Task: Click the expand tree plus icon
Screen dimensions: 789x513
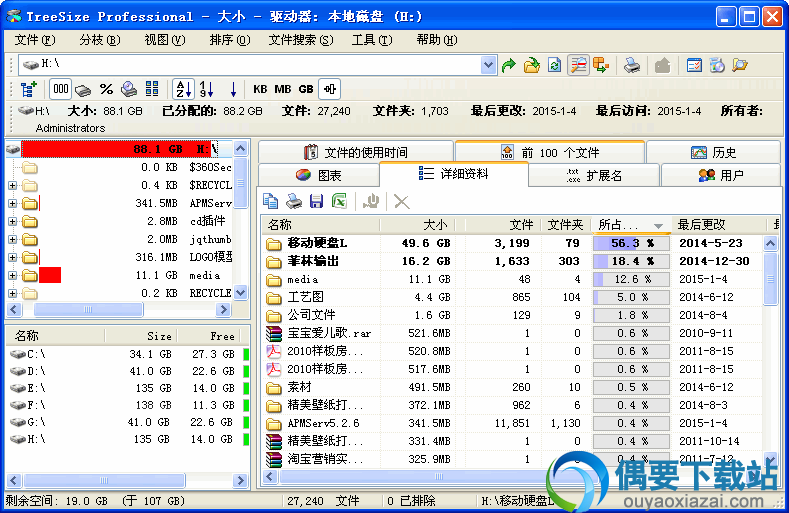Action: [29, 89]
